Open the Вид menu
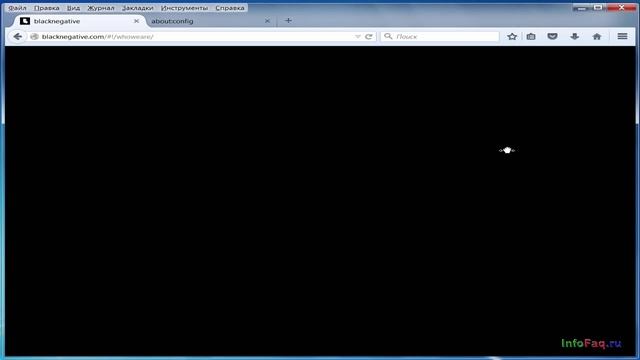Screen dimensions: 640x360 [73, 8]
